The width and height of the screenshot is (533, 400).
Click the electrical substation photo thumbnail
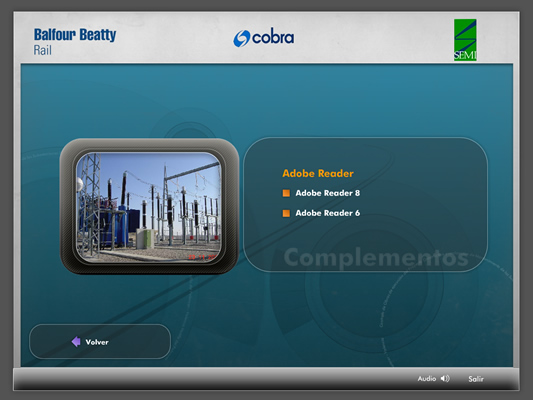pyautogui.click(x=149, y=206)
